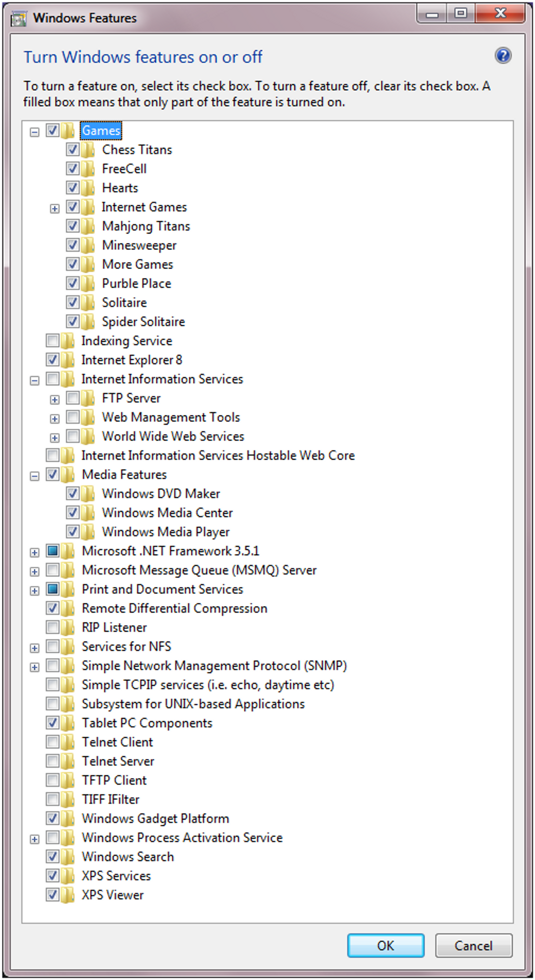Click the folder icon next to Telnet Client
Screen dimensions: 535x980
point(68,742)
